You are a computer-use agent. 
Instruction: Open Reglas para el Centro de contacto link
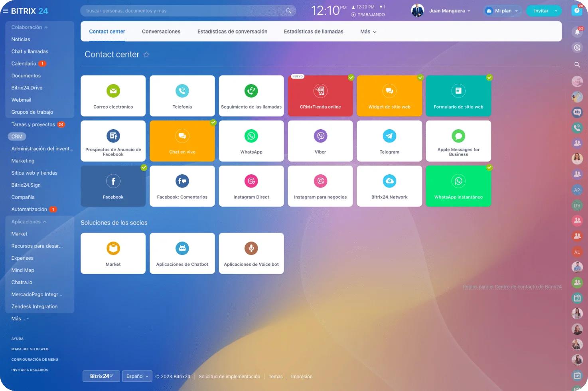512,286
